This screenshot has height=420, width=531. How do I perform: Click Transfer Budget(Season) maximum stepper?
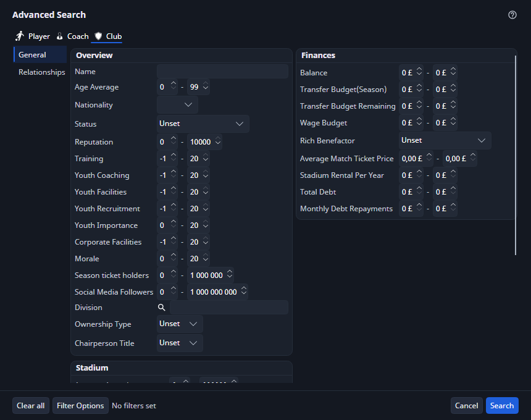click(445, 89)
